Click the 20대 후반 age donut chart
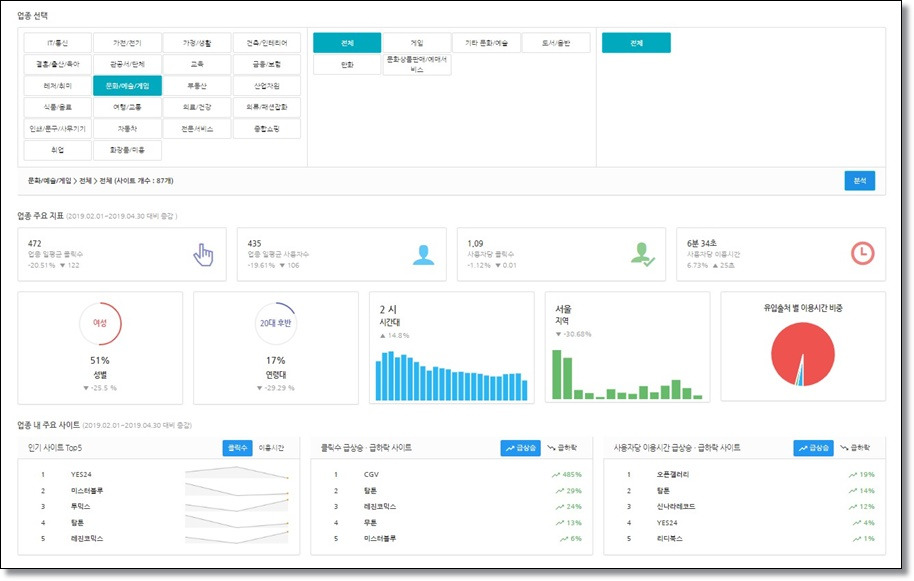The image size is (914, 581). click(276, 323)
